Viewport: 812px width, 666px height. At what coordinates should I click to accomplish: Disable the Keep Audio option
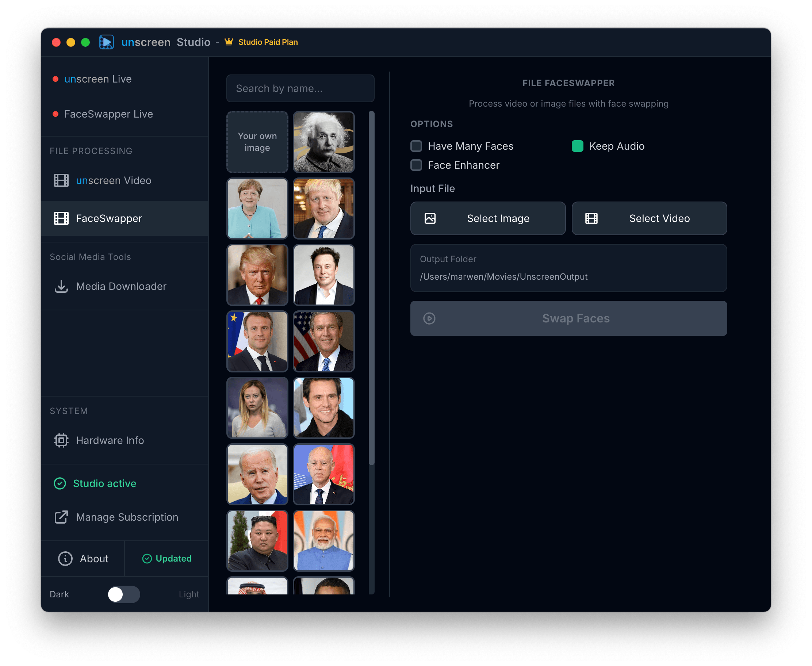coord(577,146)
